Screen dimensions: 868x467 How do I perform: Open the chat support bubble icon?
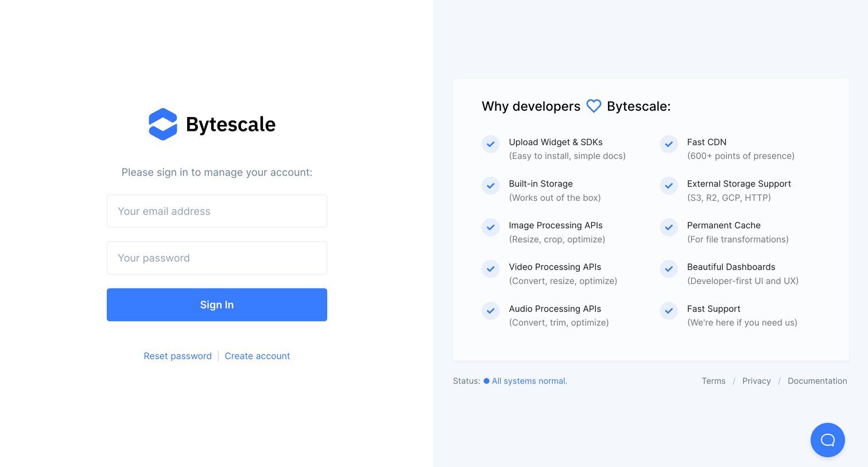[x=827, y=440]
